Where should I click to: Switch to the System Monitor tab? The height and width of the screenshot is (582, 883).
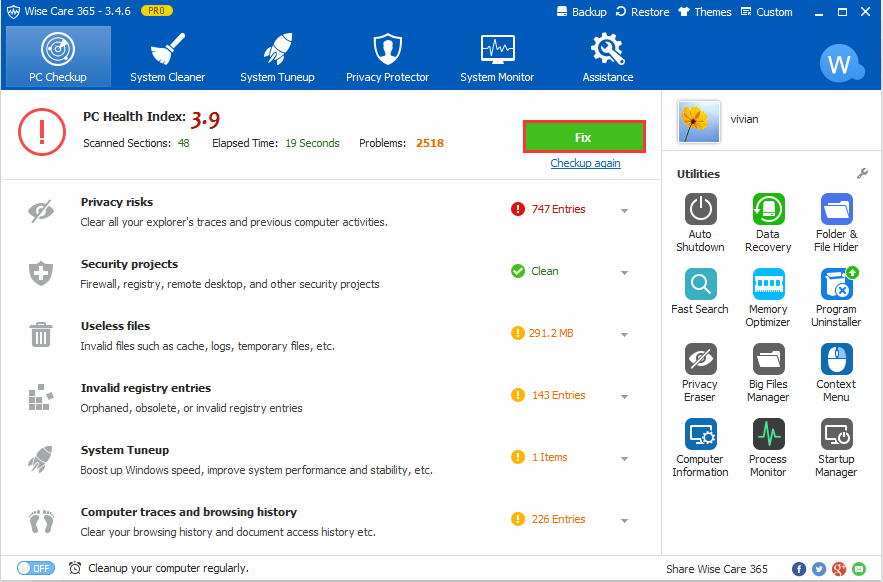pos(497,57)
